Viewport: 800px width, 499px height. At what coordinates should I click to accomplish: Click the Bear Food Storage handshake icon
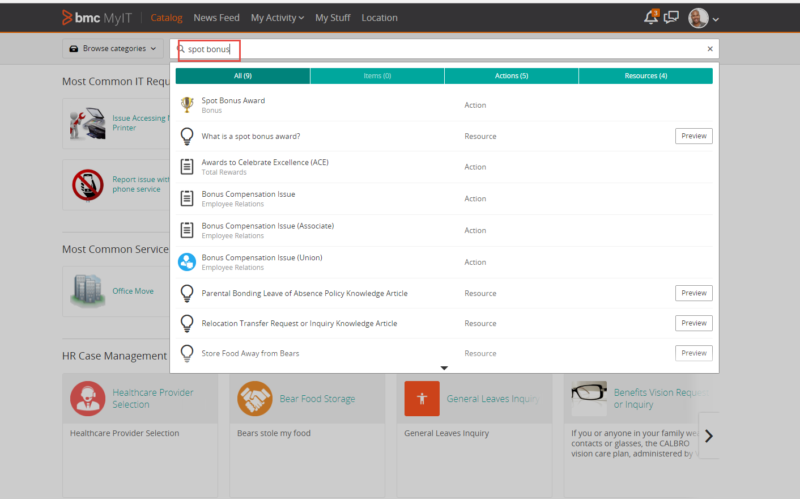254,399
